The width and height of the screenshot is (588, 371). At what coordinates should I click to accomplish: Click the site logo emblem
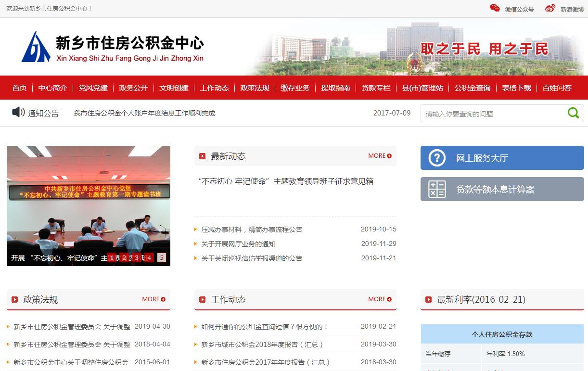[x=36, y=47]
